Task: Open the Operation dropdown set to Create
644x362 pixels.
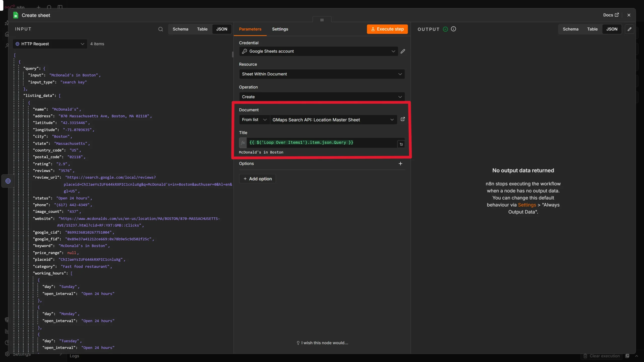Action: pyautogui.click(x=322, y=97)
